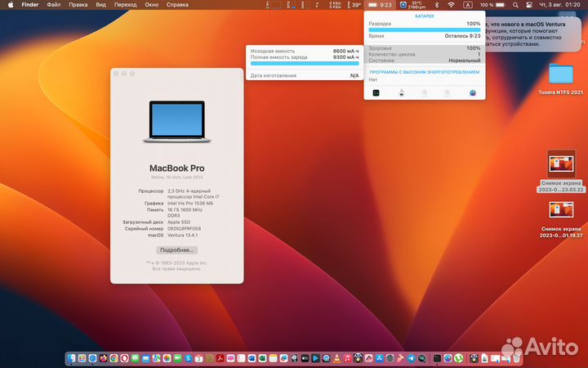Open the Wi-Fi menu bar icon
This screenshot has width=588, height=368.
[452, 5]
